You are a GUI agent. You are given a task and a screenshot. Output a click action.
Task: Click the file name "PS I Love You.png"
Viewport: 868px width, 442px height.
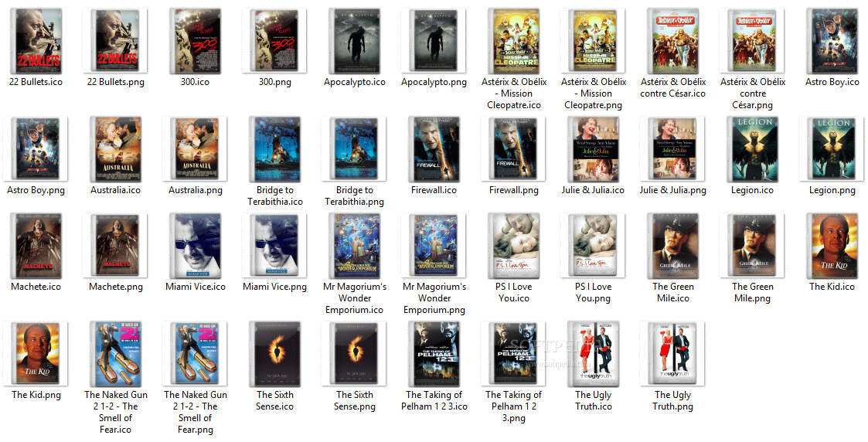[594, 293]
